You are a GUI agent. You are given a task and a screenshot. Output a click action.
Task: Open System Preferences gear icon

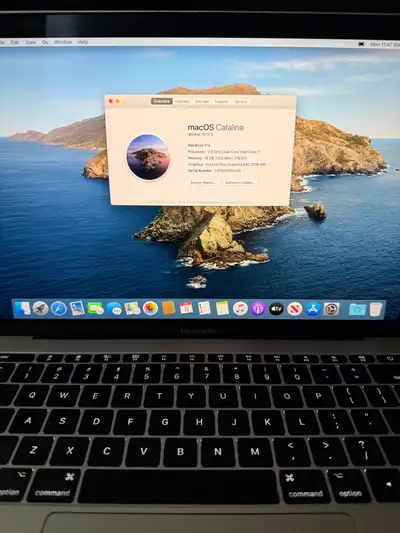[x=331, y=309]
